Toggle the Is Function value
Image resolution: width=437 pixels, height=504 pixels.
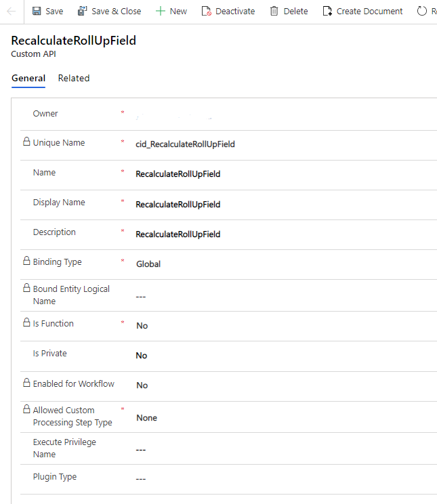(x=142, y=326)
